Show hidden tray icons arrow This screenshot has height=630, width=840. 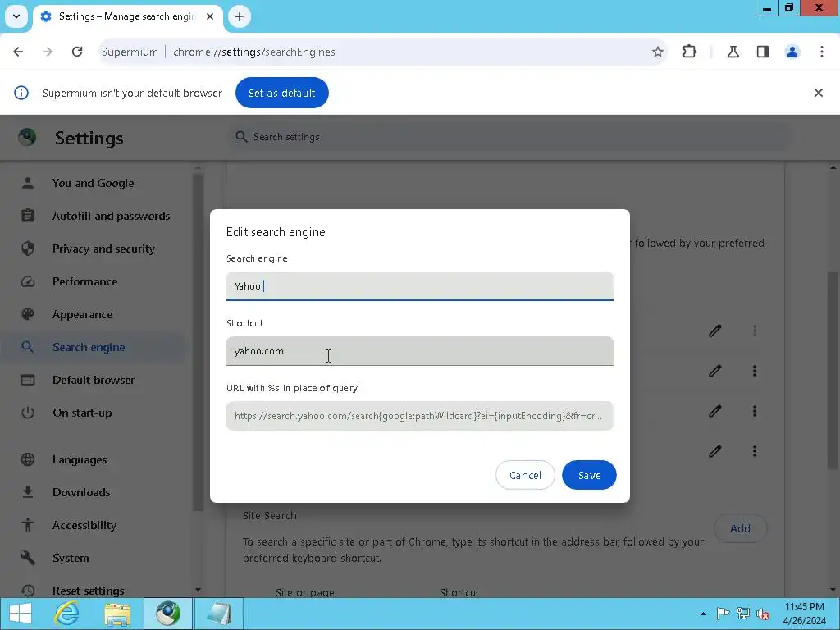pyautogui.click(x=703, y=614)
